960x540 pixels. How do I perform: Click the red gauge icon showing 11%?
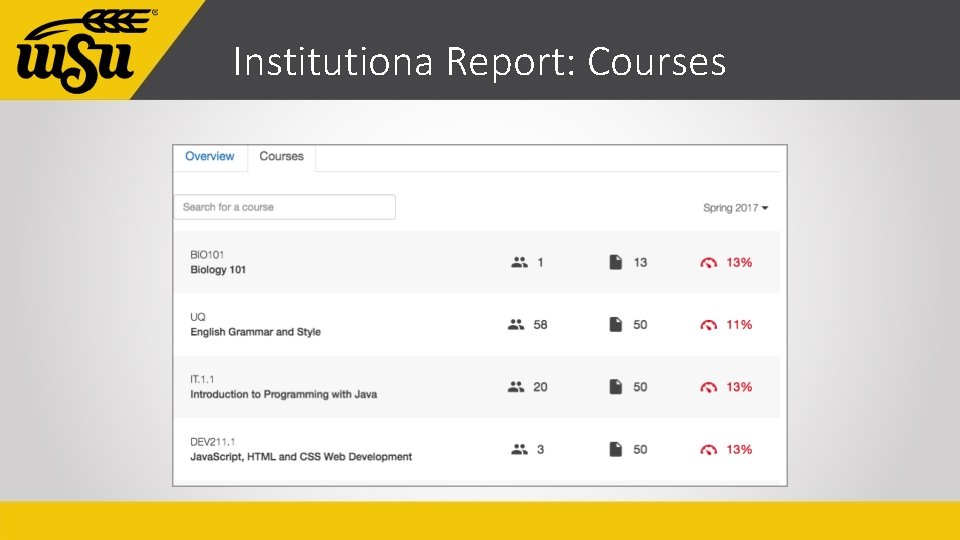tap(709, 325)
